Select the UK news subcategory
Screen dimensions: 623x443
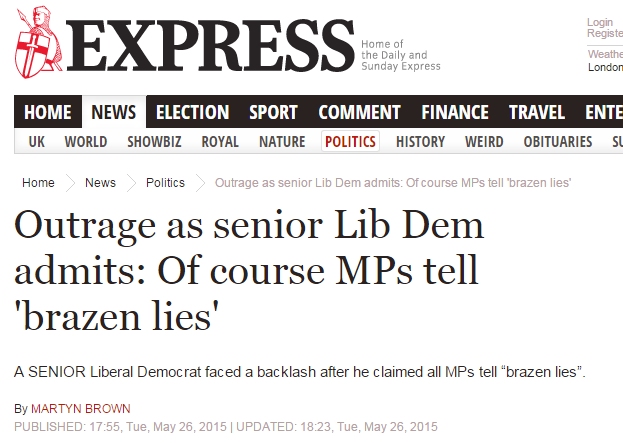click(37, 141)
